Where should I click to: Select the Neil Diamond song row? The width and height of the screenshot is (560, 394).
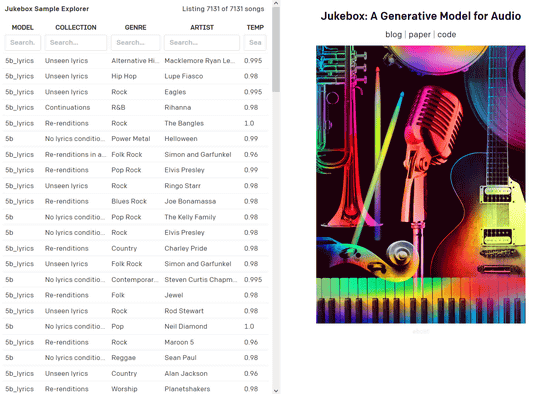point(135,326)
